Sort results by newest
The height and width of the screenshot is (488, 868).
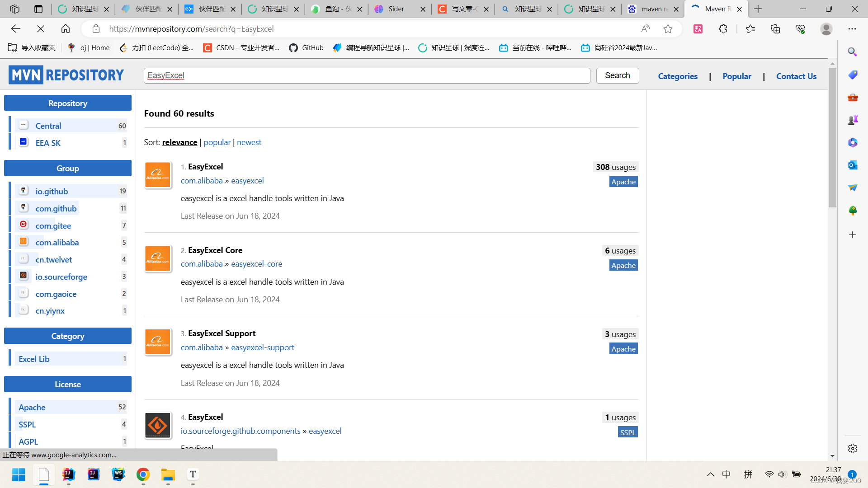coord(249,142)
